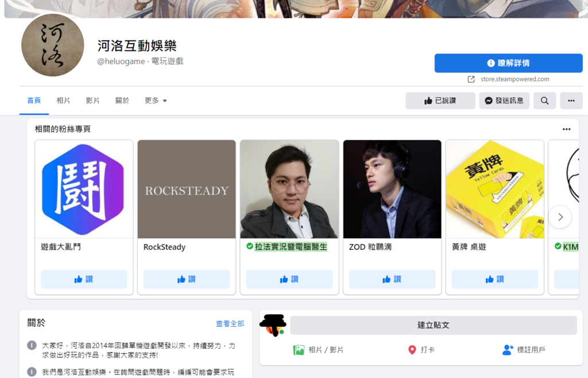
Task: Search this page with magnifier icon
Action: (x=544, y=101)
